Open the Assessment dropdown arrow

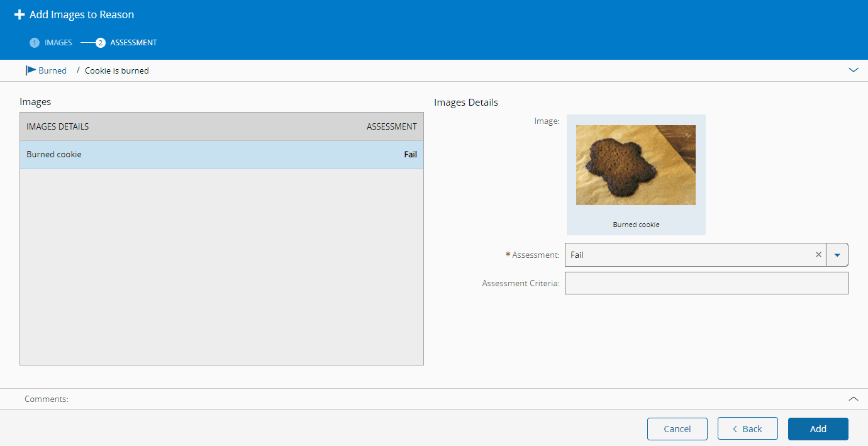[x=837, y=255]
